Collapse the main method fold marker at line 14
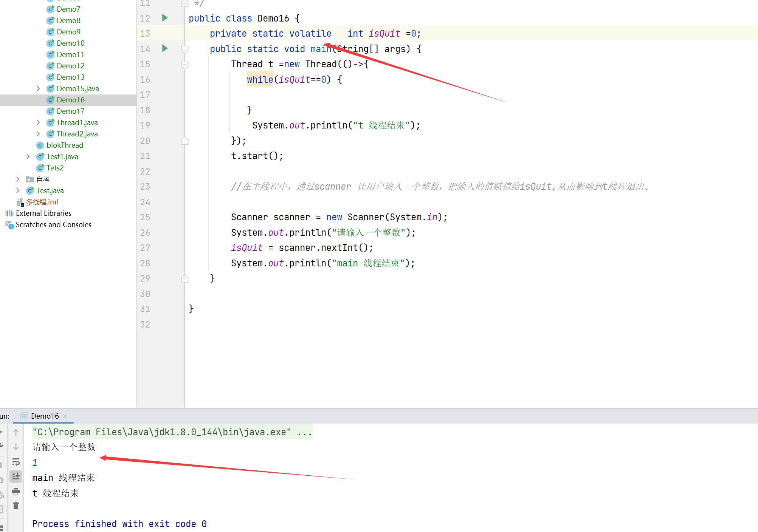Screen dimensions: 758x532 (185, 49)
